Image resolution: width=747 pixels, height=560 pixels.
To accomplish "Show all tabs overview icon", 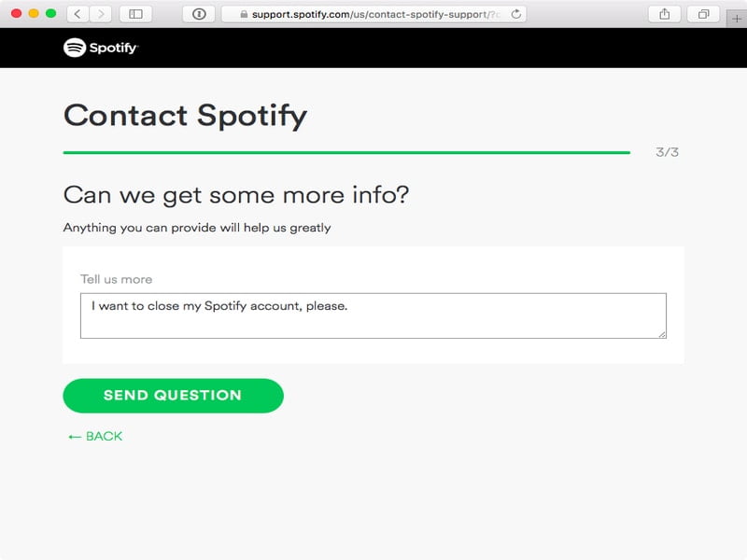I will point(703,14).
